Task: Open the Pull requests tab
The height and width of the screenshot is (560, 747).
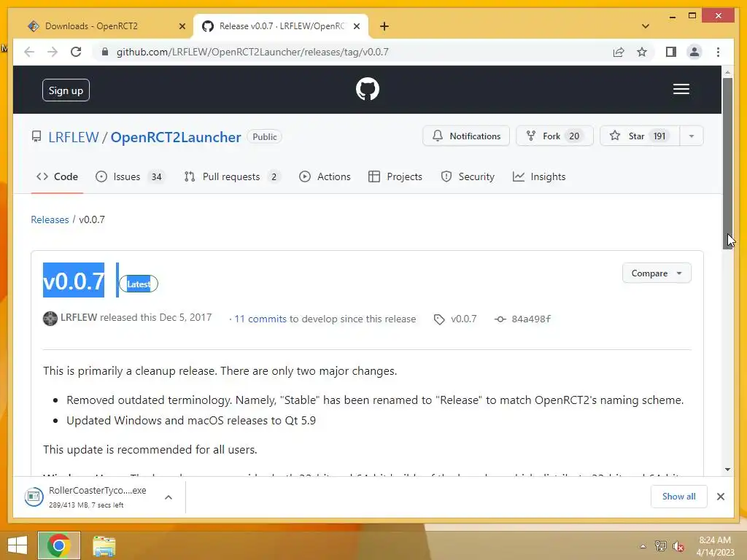Action: (x=232, y=176)
